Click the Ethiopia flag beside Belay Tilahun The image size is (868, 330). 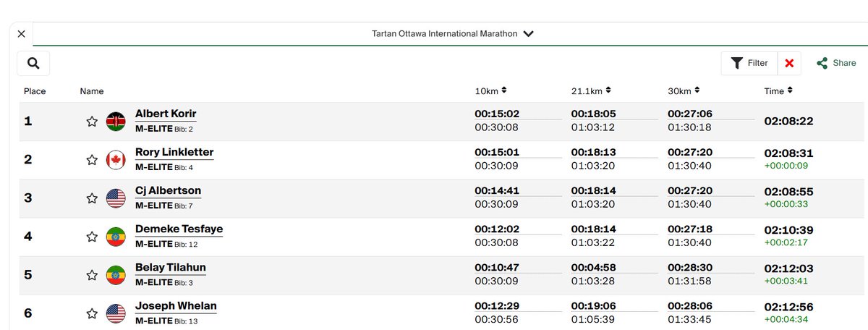(116, 275)
